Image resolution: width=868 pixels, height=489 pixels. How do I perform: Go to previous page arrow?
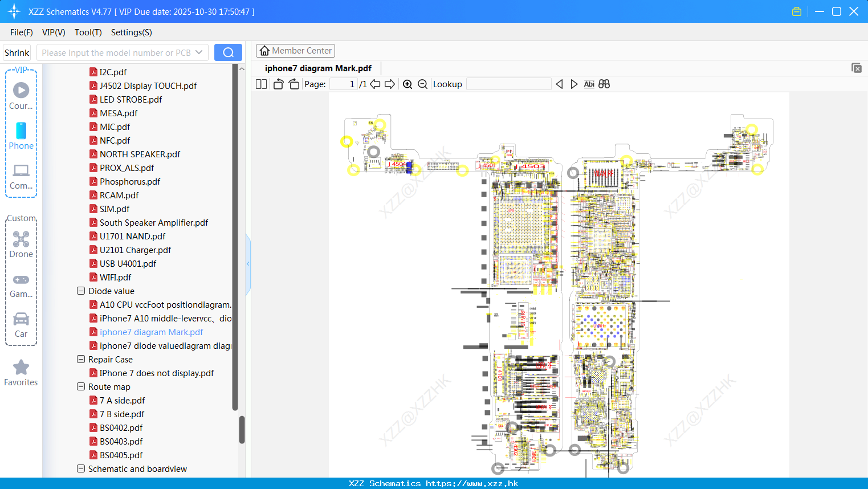375,84
